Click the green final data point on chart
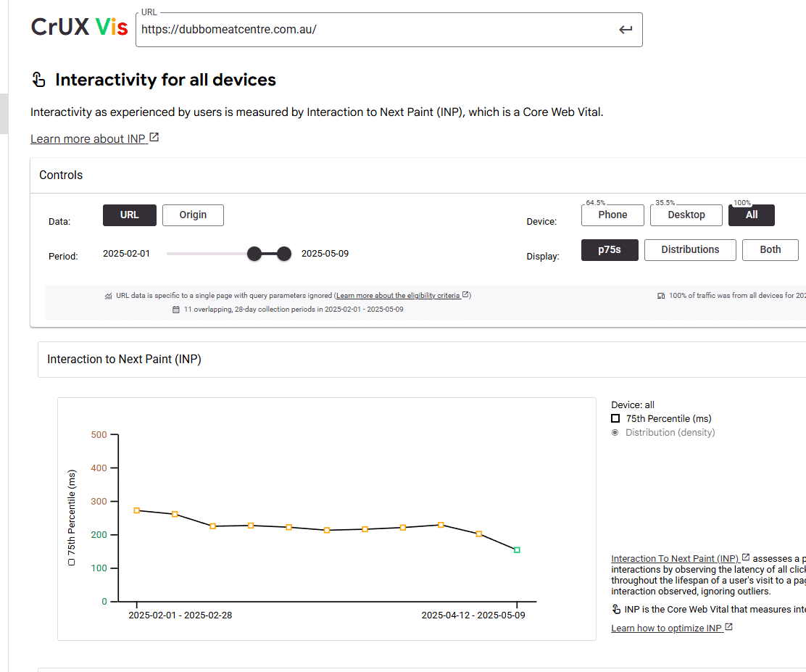This screenshot has width=806, height=672. click(517, 550)
